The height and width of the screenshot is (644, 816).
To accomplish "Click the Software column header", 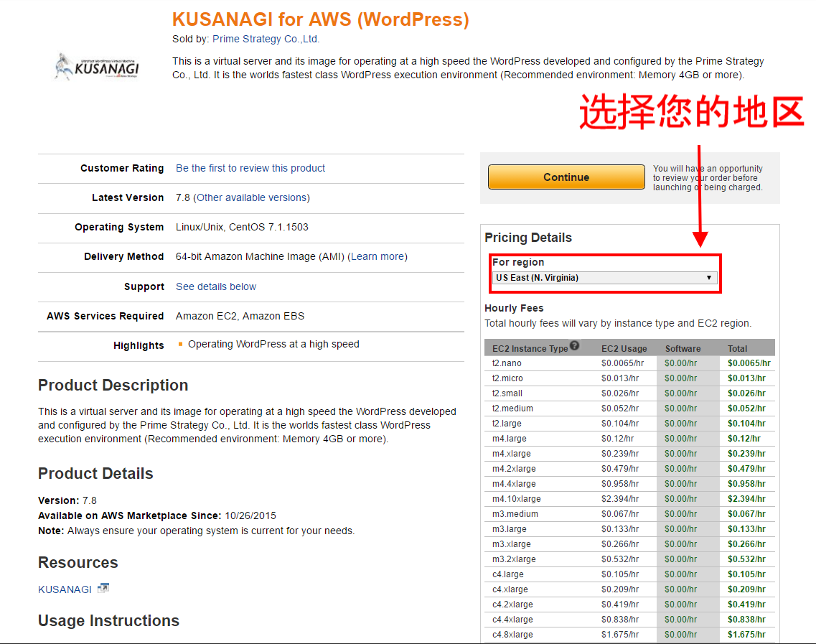I will pyautogui.click(x=683, y=349).
